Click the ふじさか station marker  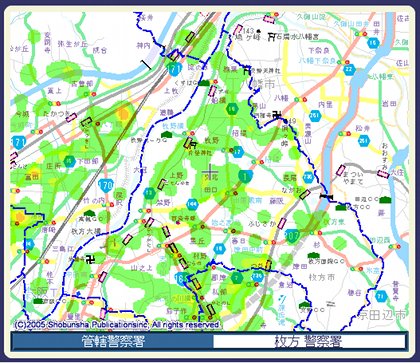(x=282, y=223)
